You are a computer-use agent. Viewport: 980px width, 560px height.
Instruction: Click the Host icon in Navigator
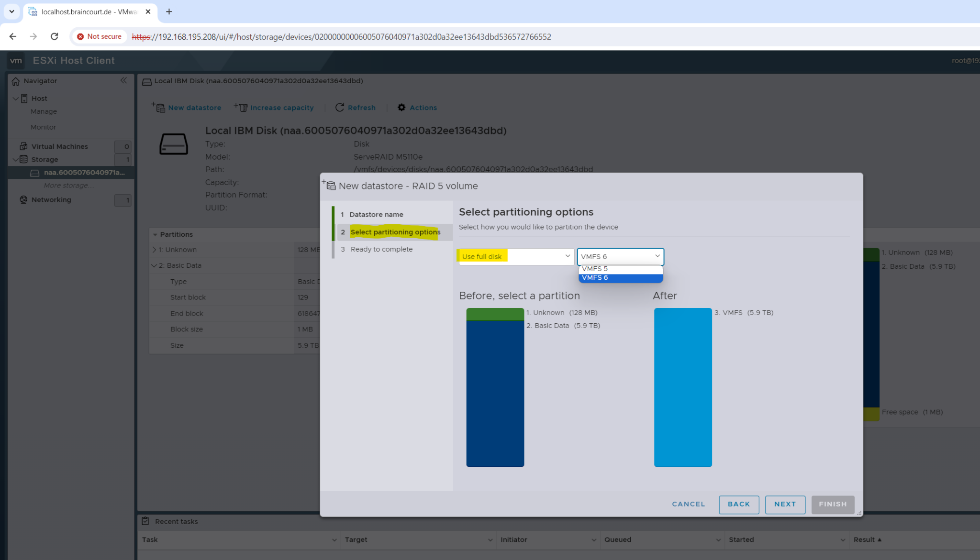click(x=24, y=98)
